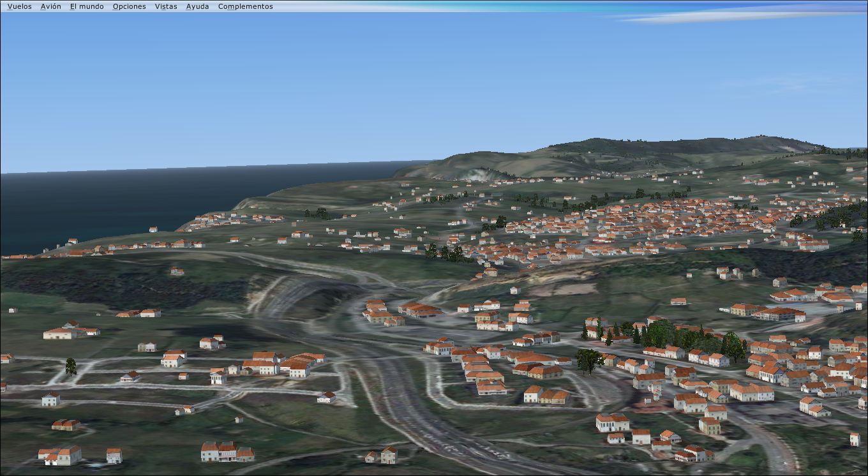868x476 pixels.
Task: Click the small house nearest the coastline
Action: pos(153,229)
